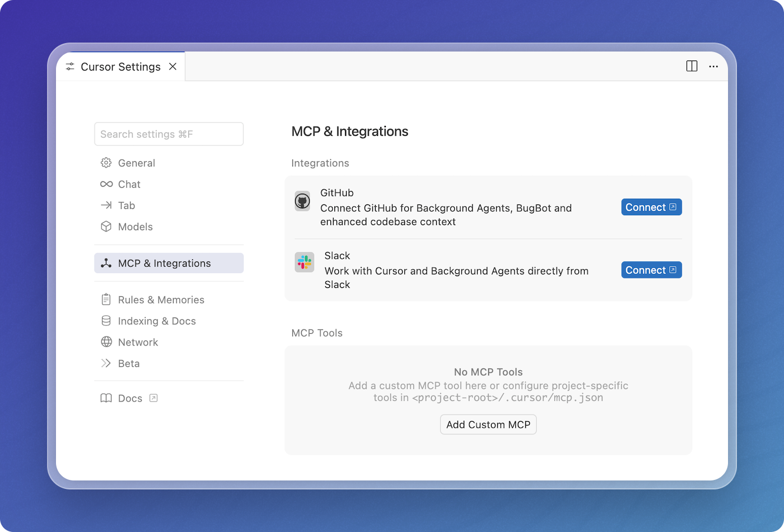Open the Docs link in sidebar
The height and width of the screenshot is (532, 784).
pos(130,398)
